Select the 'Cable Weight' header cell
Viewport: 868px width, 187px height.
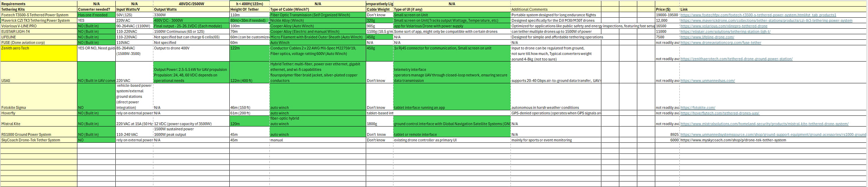click(380, 9)
